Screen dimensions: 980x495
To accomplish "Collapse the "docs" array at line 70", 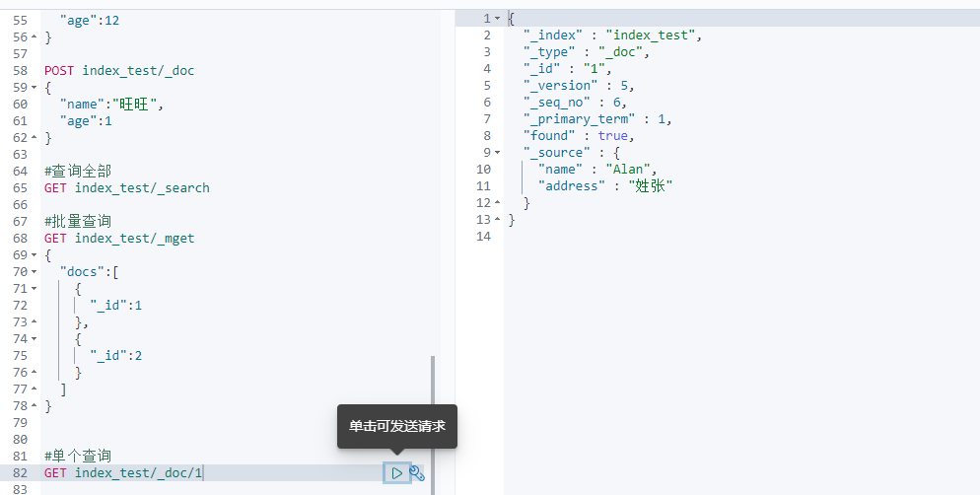I will tap(34, 272).
